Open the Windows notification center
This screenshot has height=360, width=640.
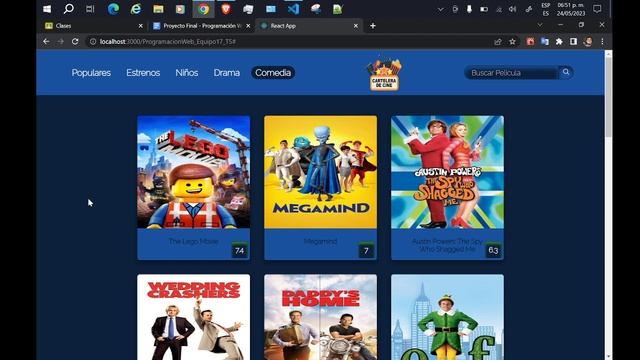point(597,9)
